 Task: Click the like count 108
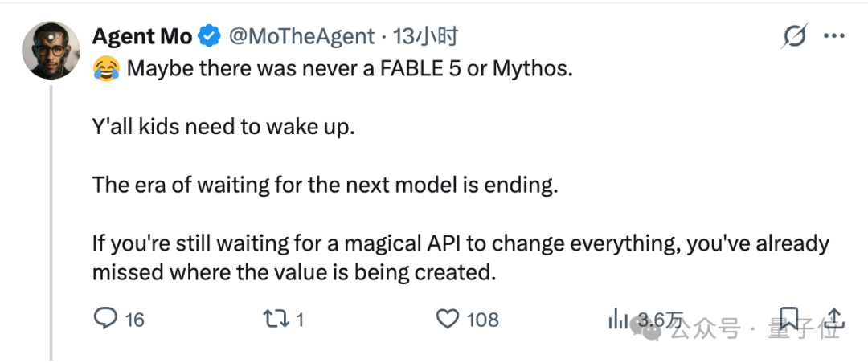tap(483, 320)
